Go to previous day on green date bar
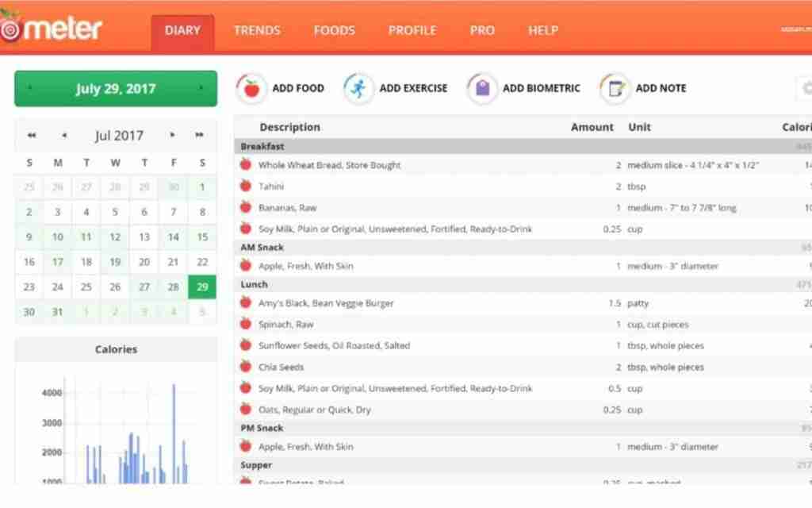The width and height of the screenshot is (812, 508). pos(29,88)
